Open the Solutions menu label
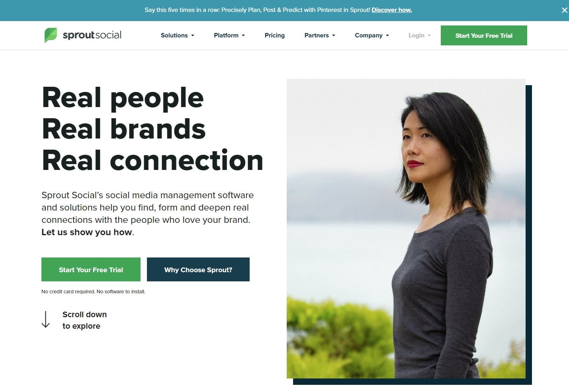The image size is (569, 392). pos(174,35)
